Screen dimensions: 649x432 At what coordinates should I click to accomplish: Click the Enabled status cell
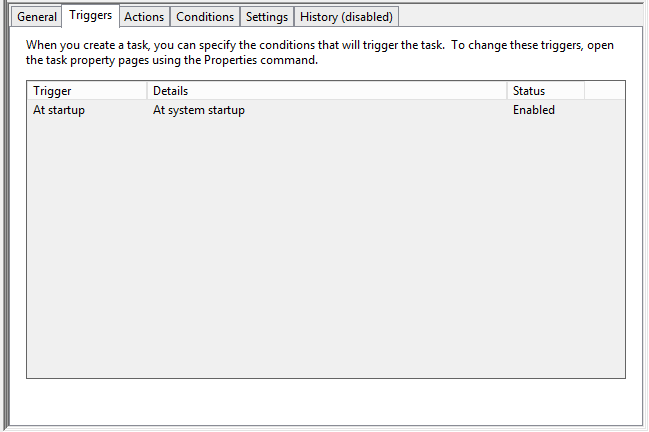point(534,110)
